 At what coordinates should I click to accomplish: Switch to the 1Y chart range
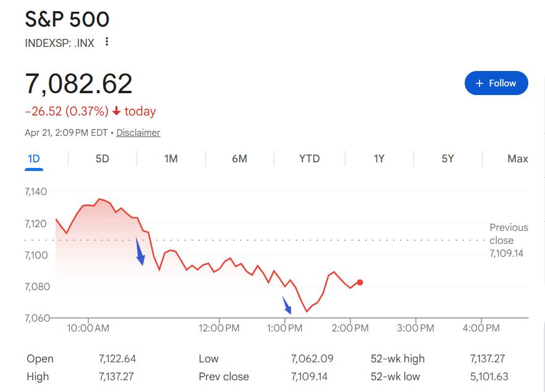pyautogui.click(x=379, y=159)
